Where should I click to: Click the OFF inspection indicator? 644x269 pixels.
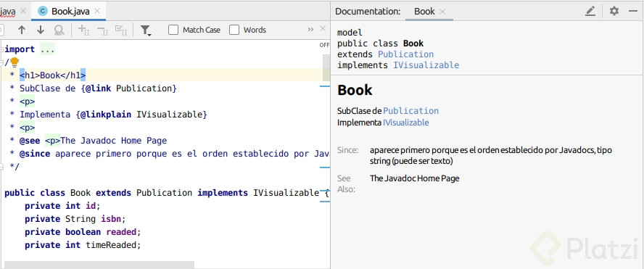click(324, 45)
